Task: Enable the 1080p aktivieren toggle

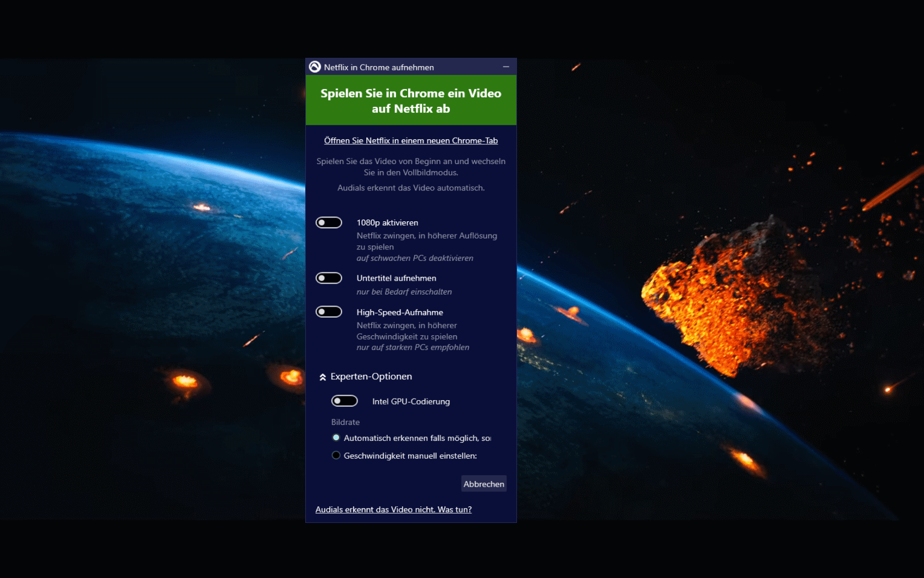Action: (x=329, y=222)
